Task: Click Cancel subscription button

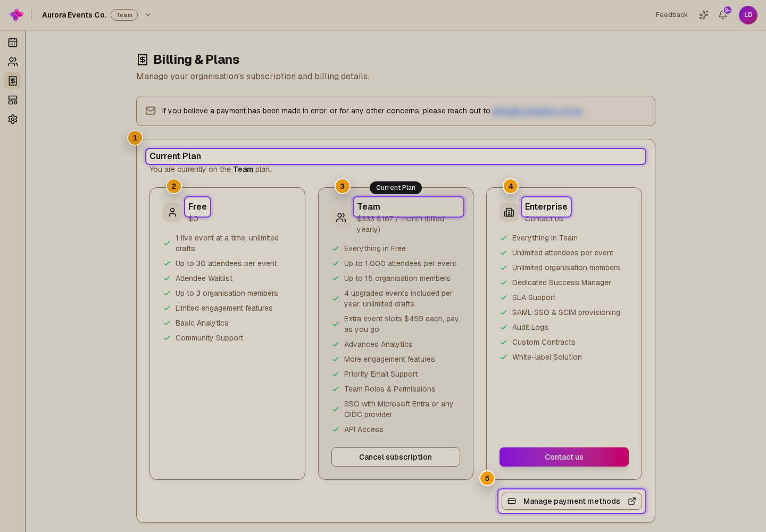Action: pos(396,457)
